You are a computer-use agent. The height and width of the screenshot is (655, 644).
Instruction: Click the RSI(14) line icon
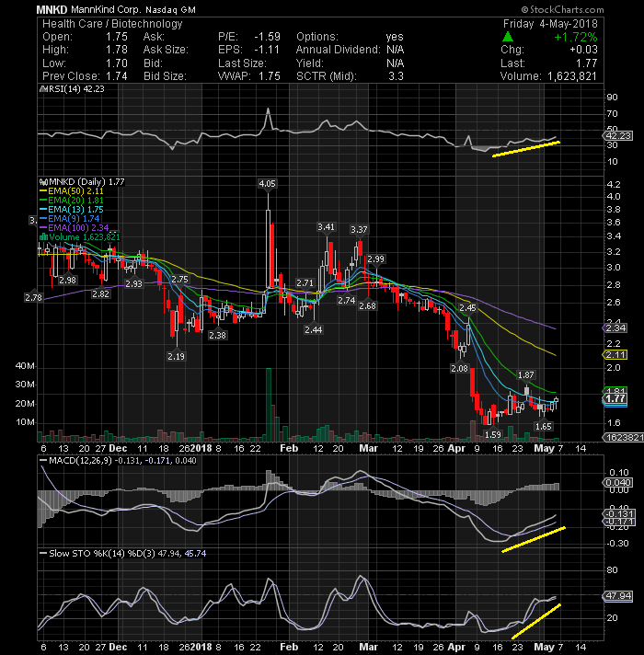click(43, 89)
